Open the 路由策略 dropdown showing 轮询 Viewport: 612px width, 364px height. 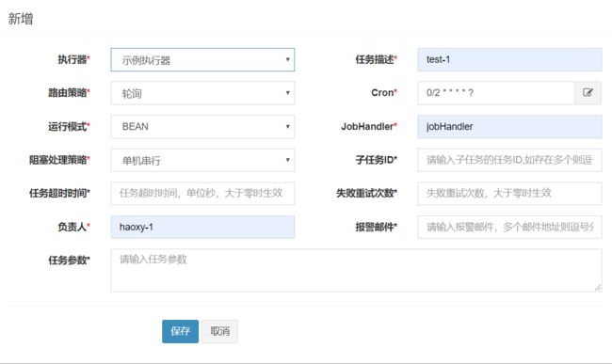(202, 93)
